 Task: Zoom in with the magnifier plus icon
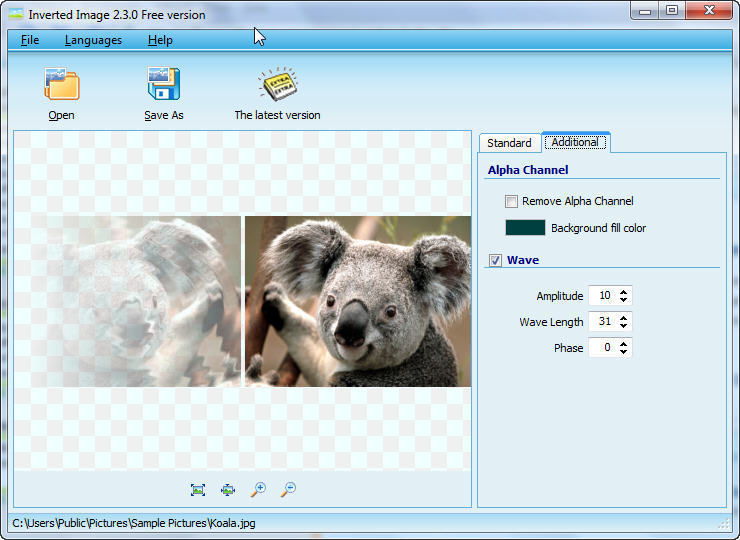tap(258, 489)
